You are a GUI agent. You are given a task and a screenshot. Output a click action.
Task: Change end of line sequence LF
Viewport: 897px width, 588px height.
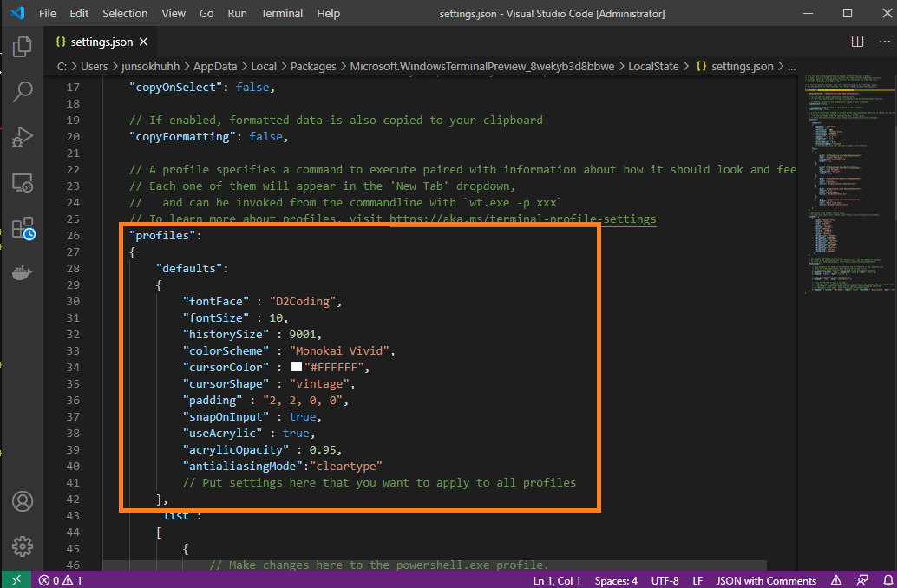click(x=697, y=580)
